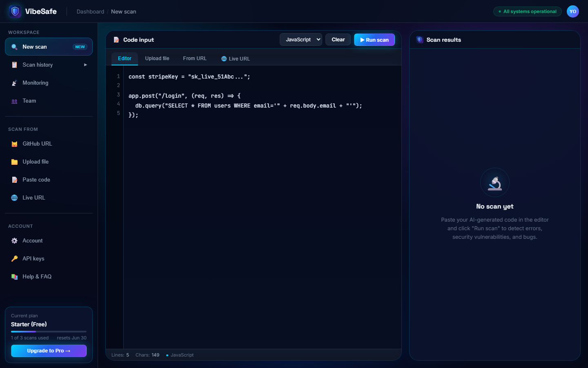Click the resets Jun 30 text

tap(71, 338)
